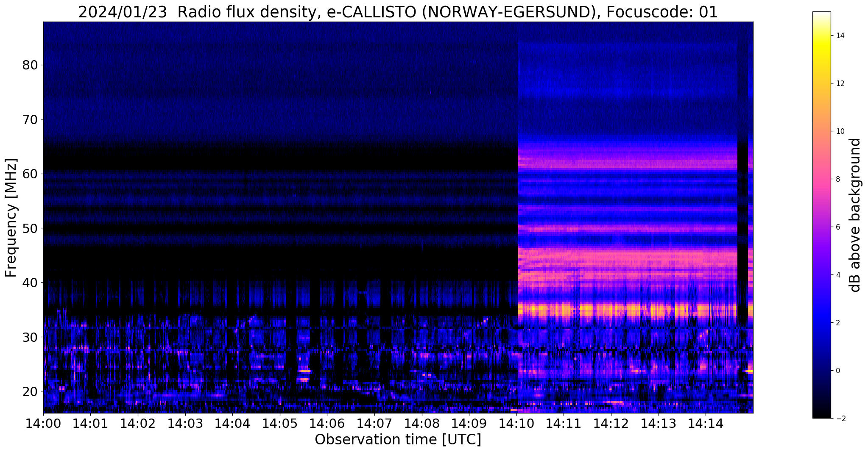Click the 14:13 time tick label
The image size is (868, 452).
[659, 423]
